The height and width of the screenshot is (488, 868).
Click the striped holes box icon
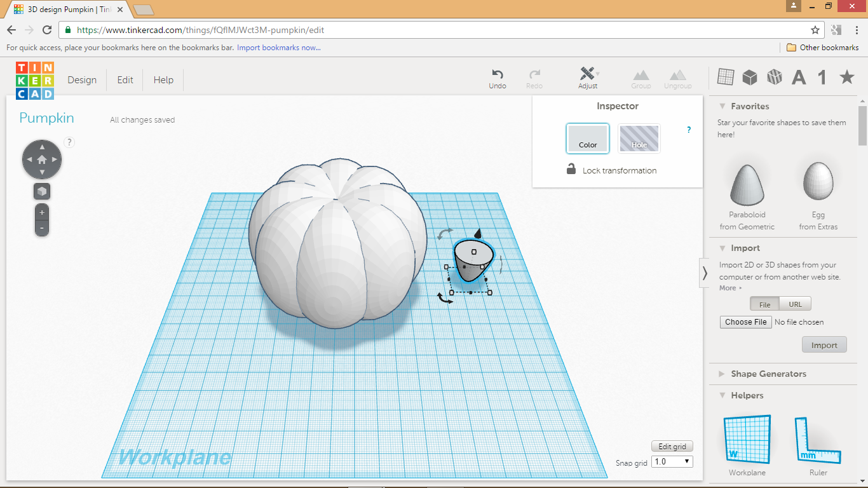click(774, 76)
